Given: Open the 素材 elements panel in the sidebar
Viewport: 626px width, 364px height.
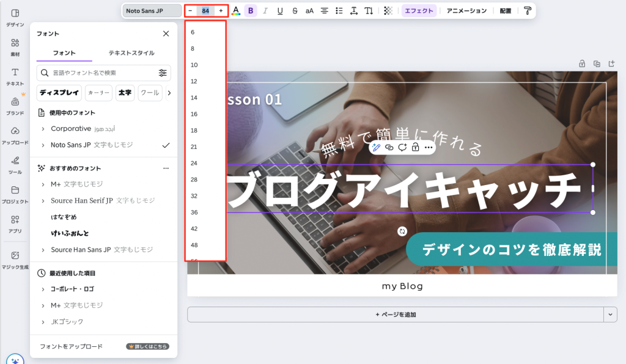Looking at the screenshot, I should (15, 46).
